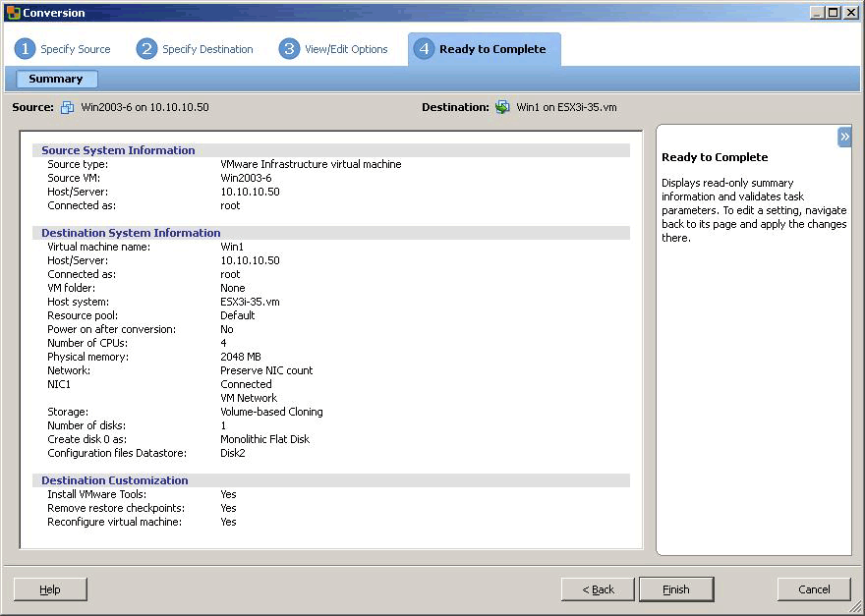
Task: Click 'Ready to Complete' help heading
Action: (715, 157)
